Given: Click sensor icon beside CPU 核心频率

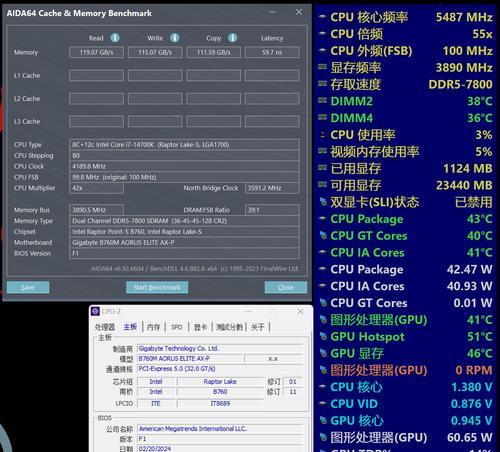Looking at the screenshot, I should click(x=322, y=16).
